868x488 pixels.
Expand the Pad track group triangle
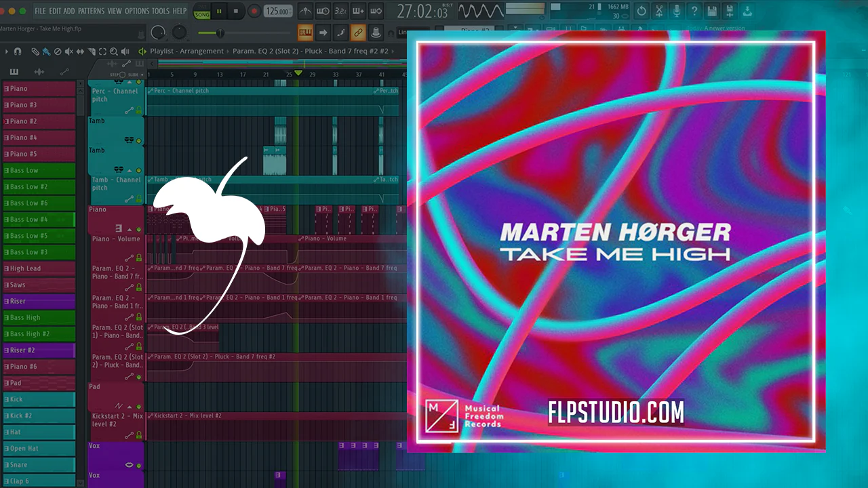pos(130,406)
